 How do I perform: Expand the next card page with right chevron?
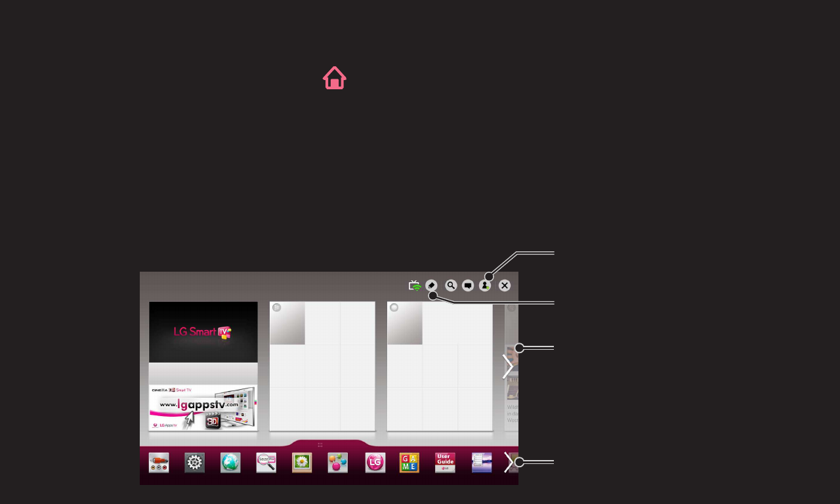[x=508, y=366]
